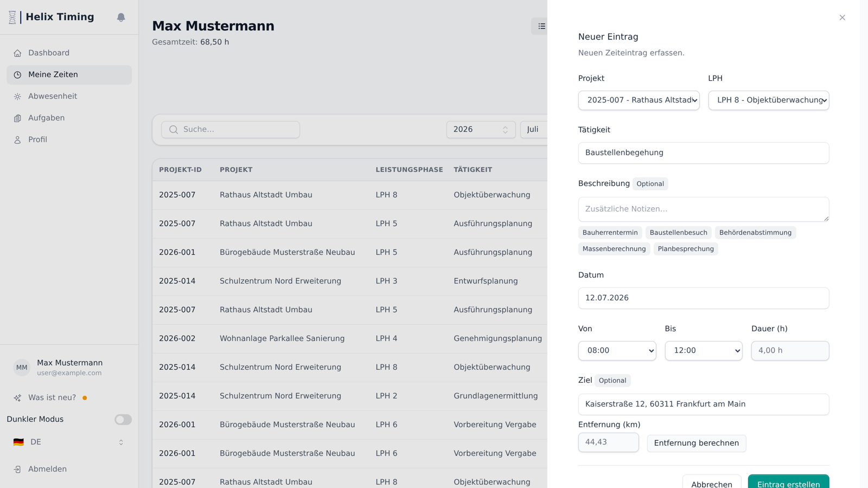
Task: Open the LPH dropdown
Action: click(x=769, y=100)
